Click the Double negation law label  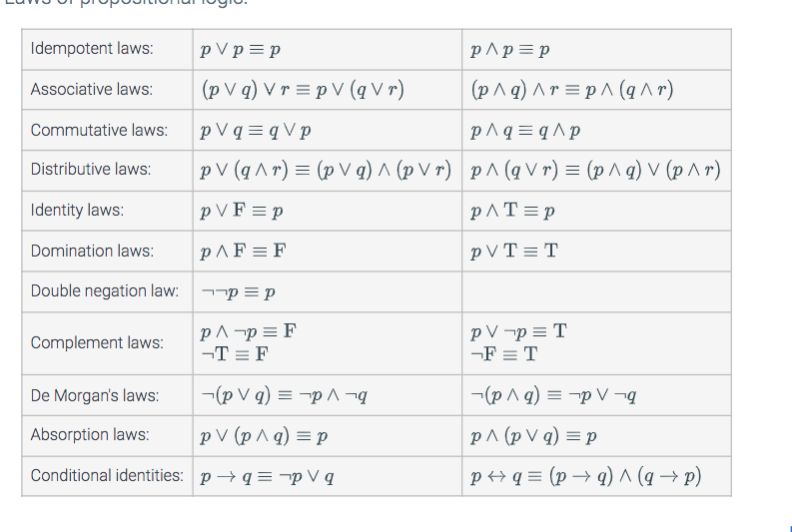(x=105, y=291)
